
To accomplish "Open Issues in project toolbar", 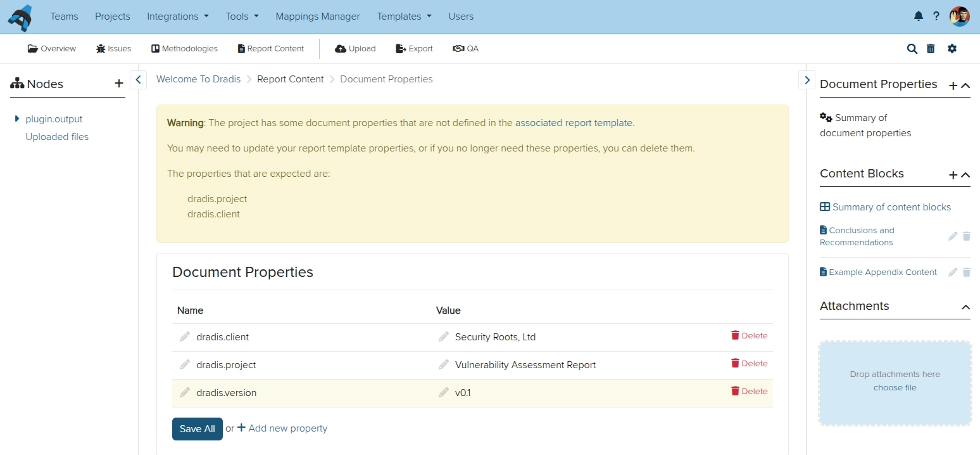I will coord(114,49).
